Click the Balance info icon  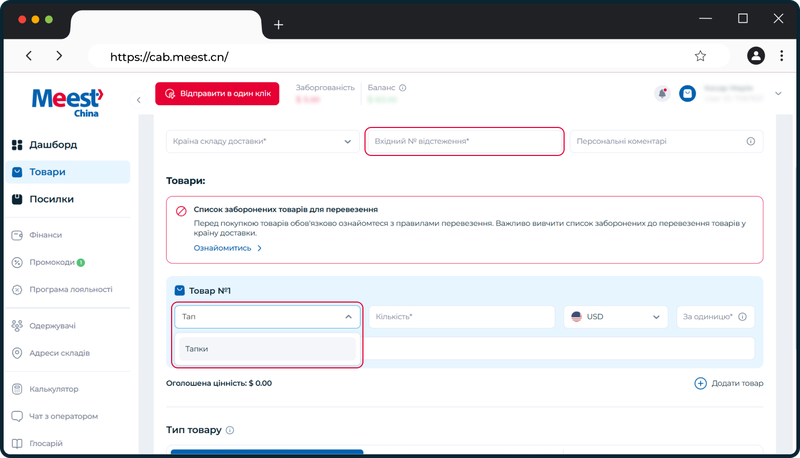(x=403, y=88)
